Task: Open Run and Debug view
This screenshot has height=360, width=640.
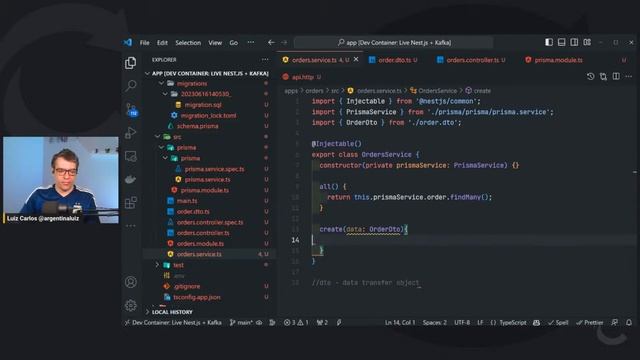Action: click(131, 133)
